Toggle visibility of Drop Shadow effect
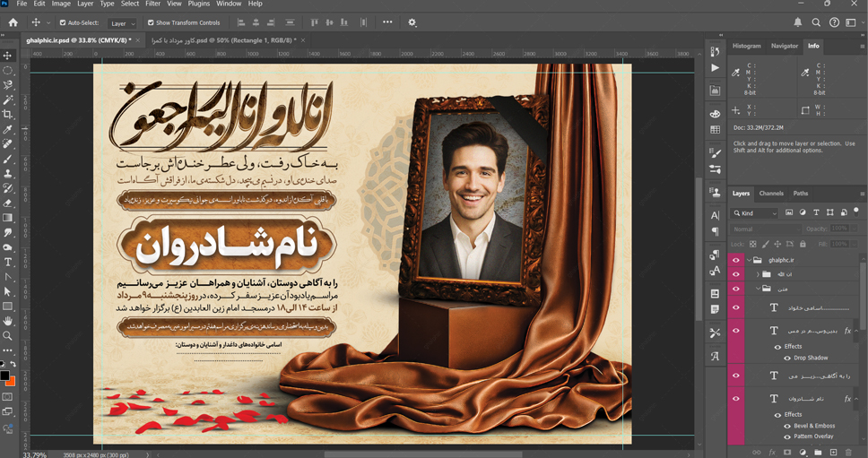868x458 pixels. [787, 358]
